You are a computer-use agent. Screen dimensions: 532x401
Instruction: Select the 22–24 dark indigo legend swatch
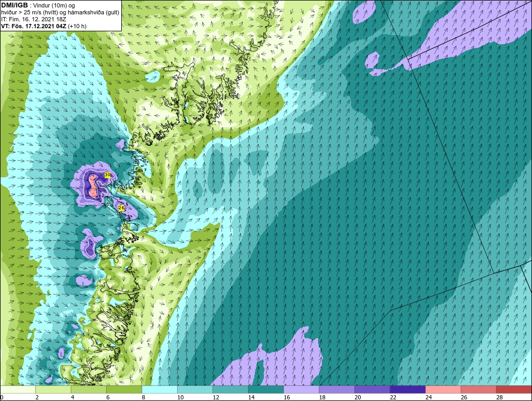(x=408, y=389)
